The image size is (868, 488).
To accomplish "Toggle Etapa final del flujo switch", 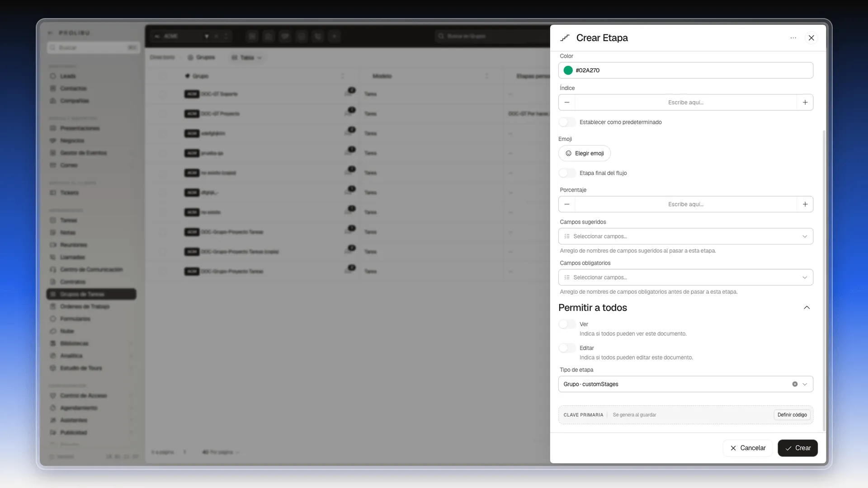I will 567,173.
